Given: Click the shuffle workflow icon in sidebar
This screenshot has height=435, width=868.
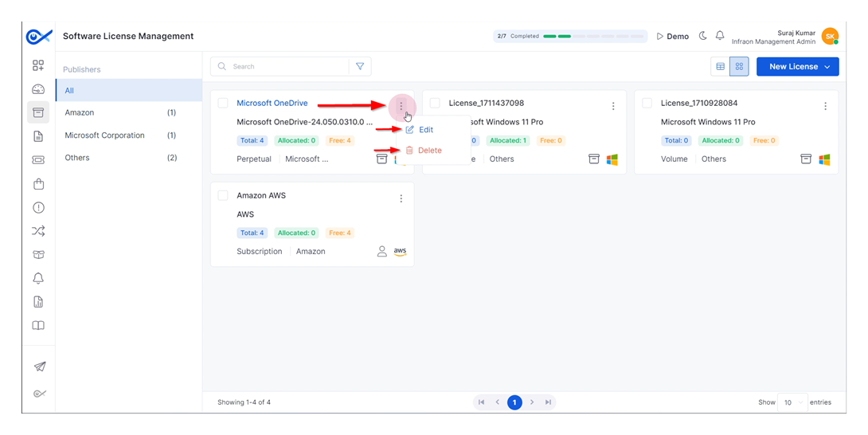Looking at the screenshot, I should [38, 231].
